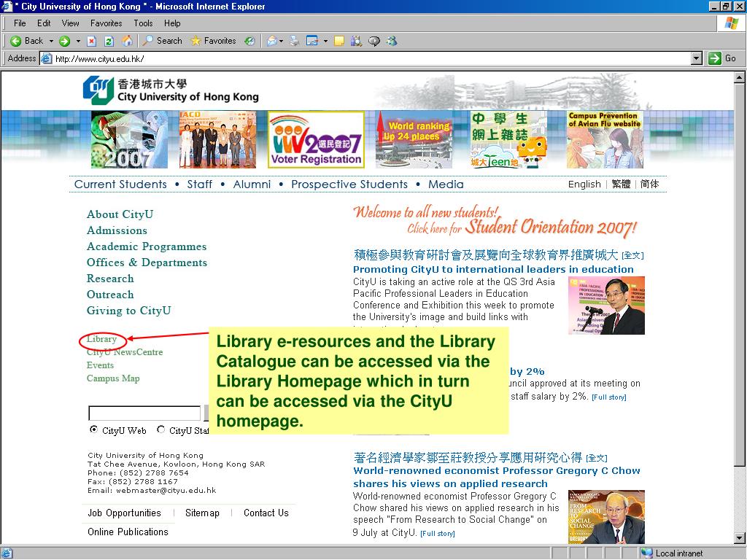Open the Media link
The width and height of the screenshot is (747, 560).
[x=446, y=184]
